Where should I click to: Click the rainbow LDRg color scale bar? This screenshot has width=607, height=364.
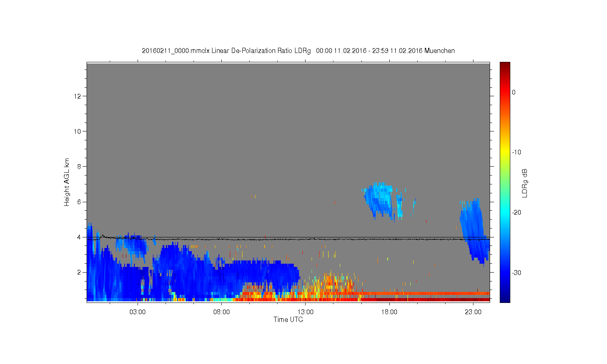click(x=505, y=182)
